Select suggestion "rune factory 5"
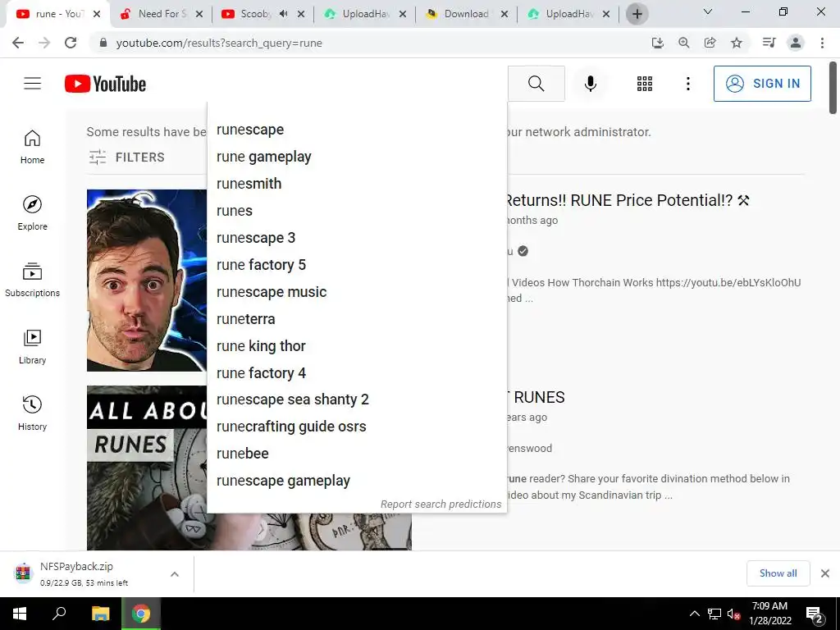This screenshot has height=630, width=840. click(x=357, y=265)
